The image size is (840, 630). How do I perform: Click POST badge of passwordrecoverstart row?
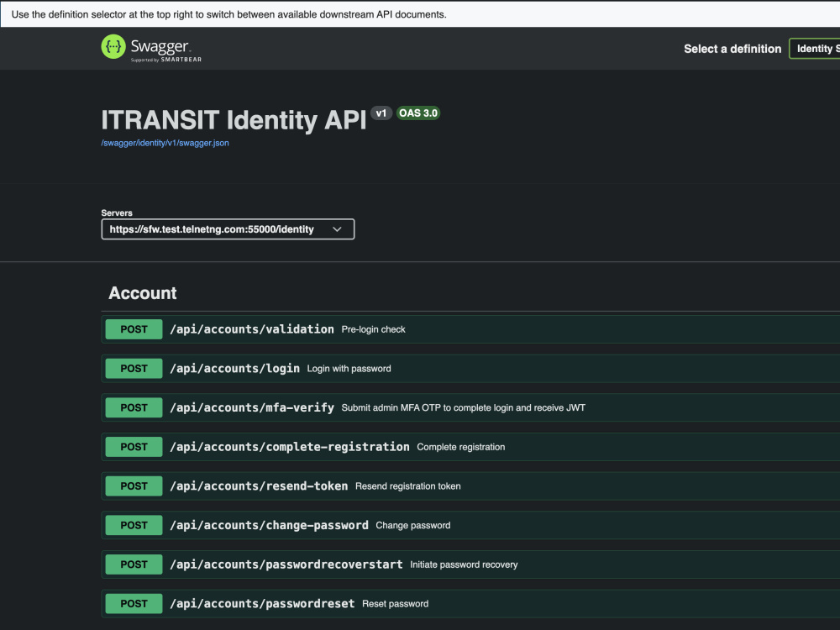tap(134, 564)
